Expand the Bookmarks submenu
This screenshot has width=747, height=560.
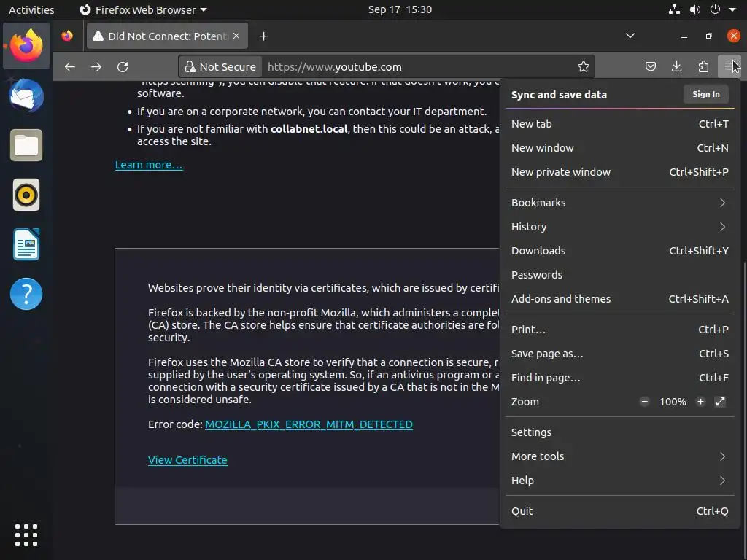coord(620,203)
